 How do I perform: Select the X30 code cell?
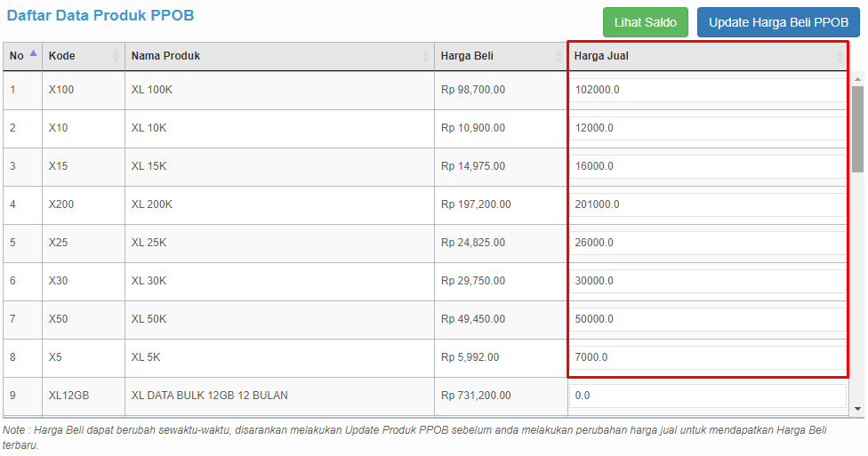click(x=84, y=281)
